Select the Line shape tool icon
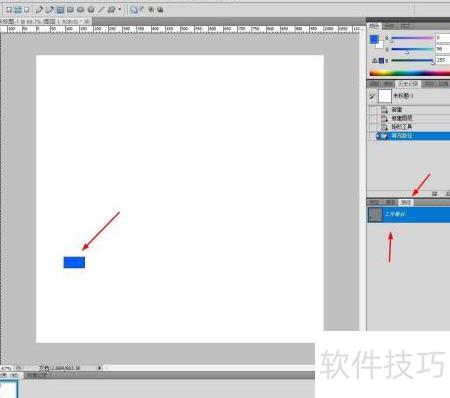The width and height of the screenshot is (450, 398). click(101, 10)
